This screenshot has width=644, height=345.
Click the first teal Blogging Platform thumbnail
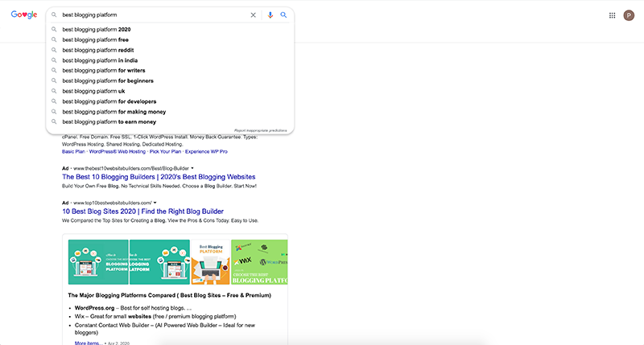98,262
